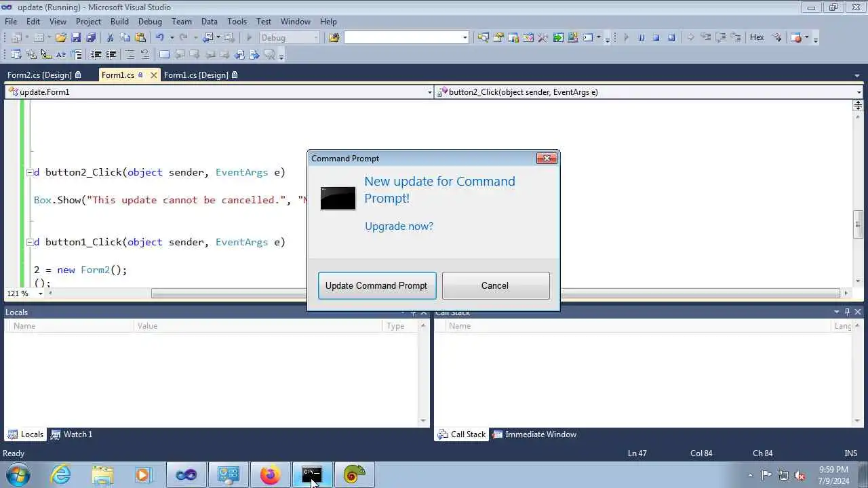Open the Window menu
This screenshot has height=488, width=868.
[296, 21]
